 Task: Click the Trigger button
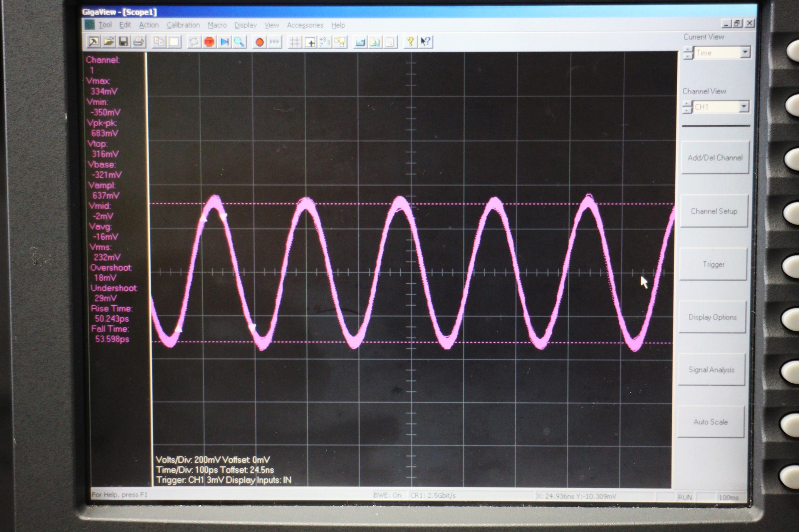click(x=713, y=264)
